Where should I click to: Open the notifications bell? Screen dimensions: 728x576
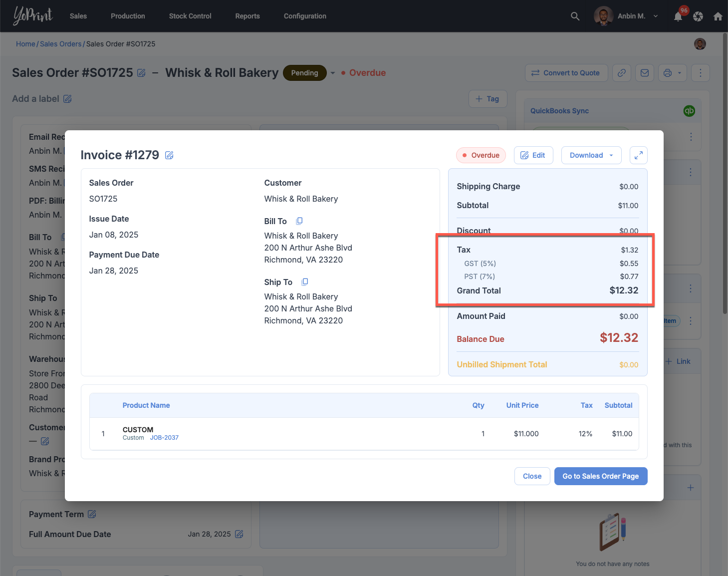[678, 16]
